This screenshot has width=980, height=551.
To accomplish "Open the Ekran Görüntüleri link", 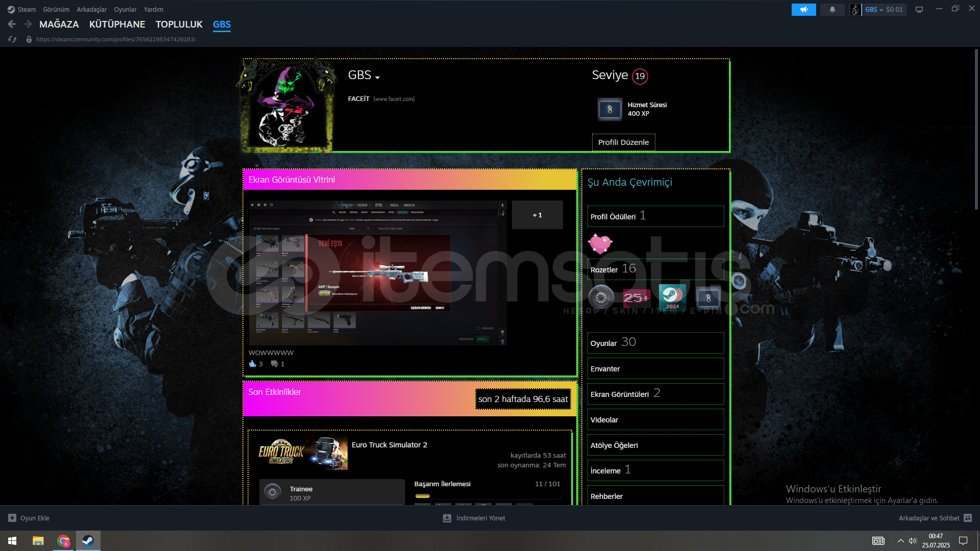I will tap(655, 394).
